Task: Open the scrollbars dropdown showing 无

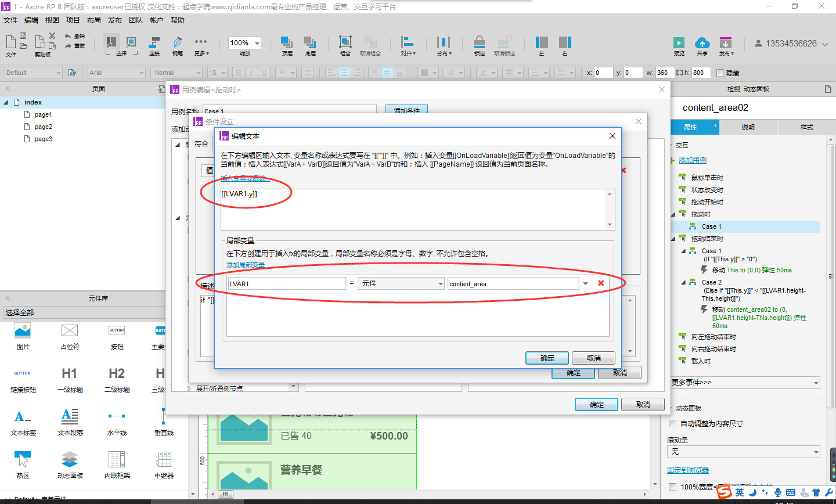Action: click(x=744, y=452)
